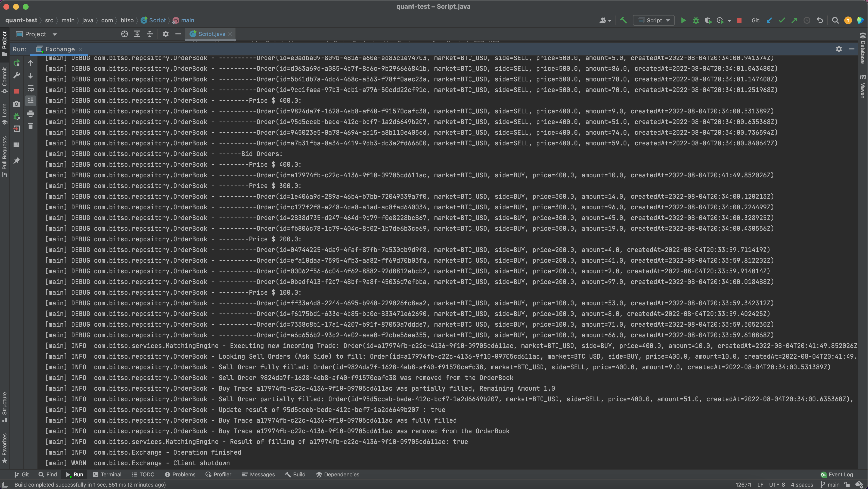
Task: Open the Script run configuration dropdown
Action: (654, 21)
